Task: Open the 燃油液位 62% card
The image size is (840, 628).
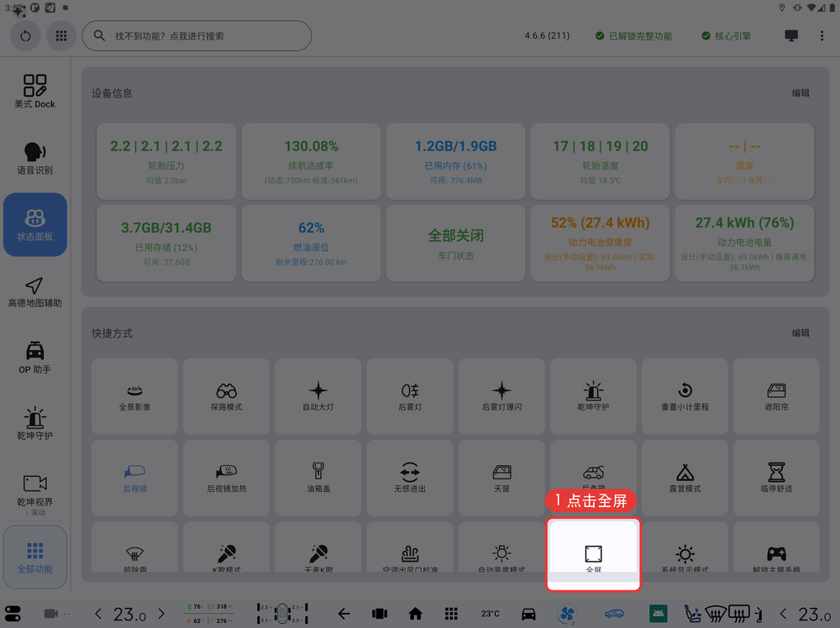Action: [x=312, y=243]
